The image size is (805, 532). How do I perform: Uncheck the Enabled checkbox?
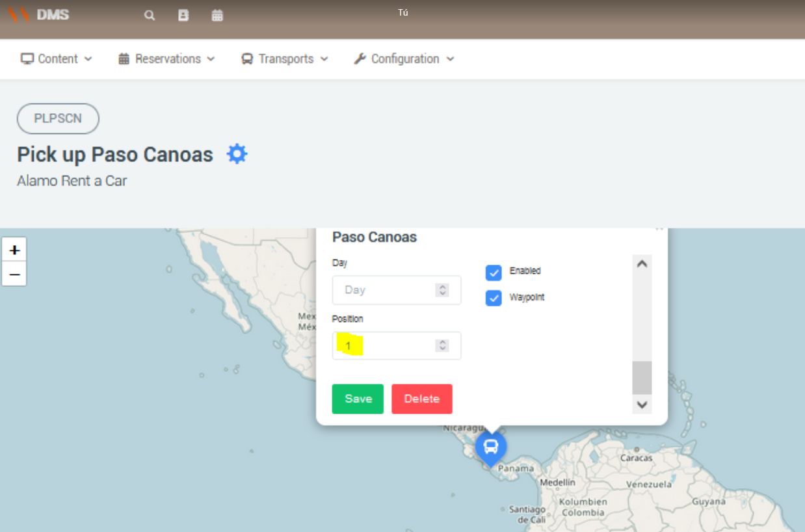(494, 272)
